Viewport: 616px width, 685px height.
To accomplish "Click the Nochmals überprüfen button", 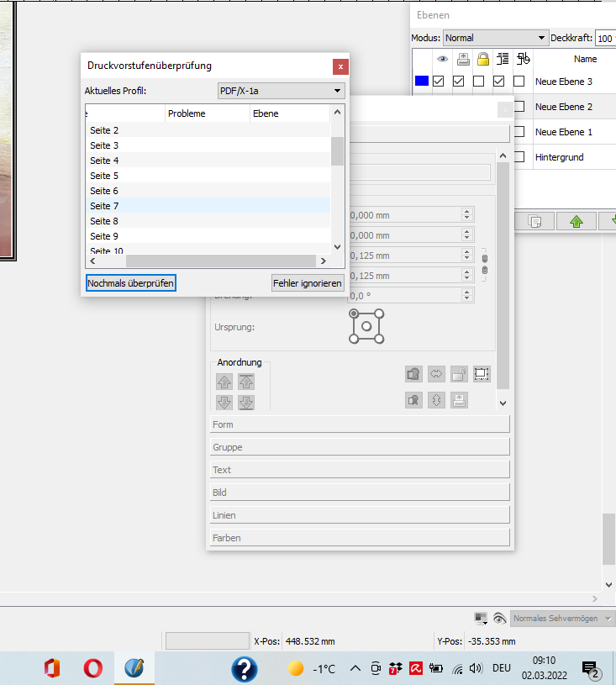I will (130, 283).
